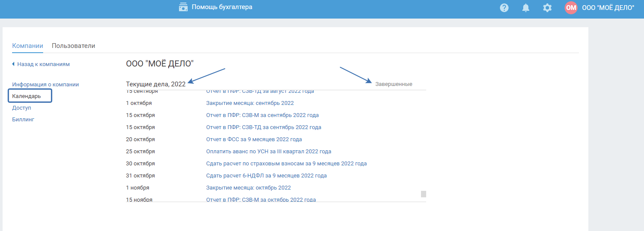The image size is (644, 231).
Task: Switch to the Пользователи tab
Action: [73, 46]
